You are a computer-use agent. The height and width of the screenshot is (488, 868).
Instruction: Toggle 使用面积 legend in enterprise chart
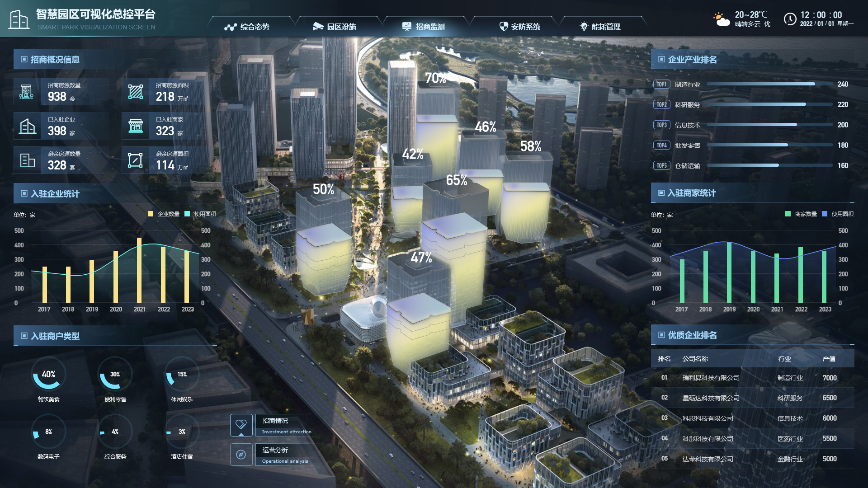click(200, 214)
